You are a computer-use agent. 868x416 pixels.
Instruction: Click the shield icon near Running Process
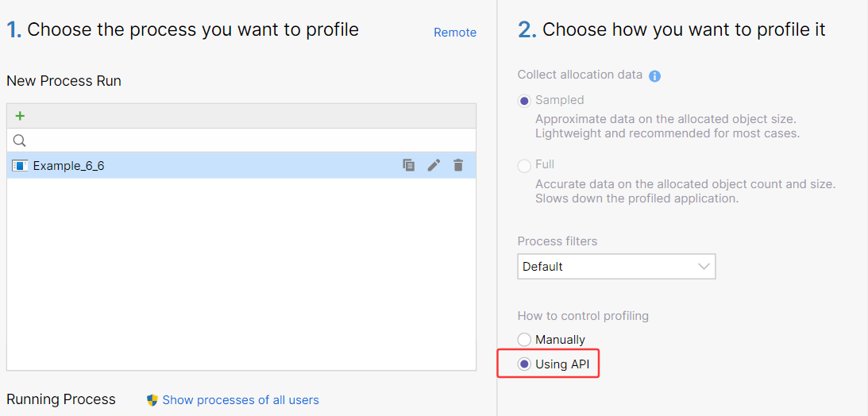(x=152, y=400)
